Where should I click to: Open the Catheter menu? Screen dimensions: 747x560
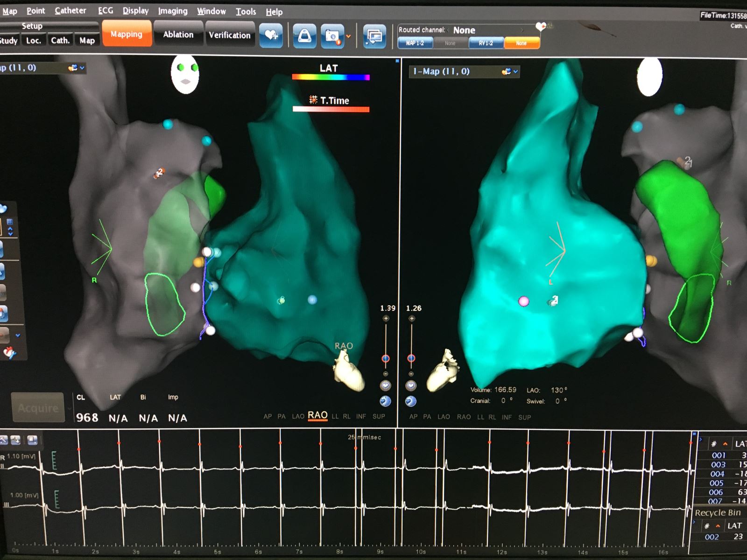(70, 11)
